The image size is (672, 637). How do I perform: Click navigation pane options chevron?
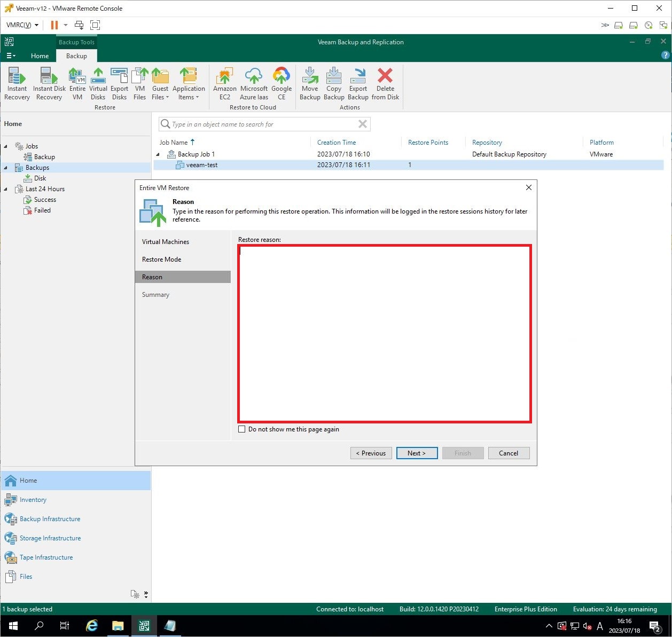click(x=146, y=594)
